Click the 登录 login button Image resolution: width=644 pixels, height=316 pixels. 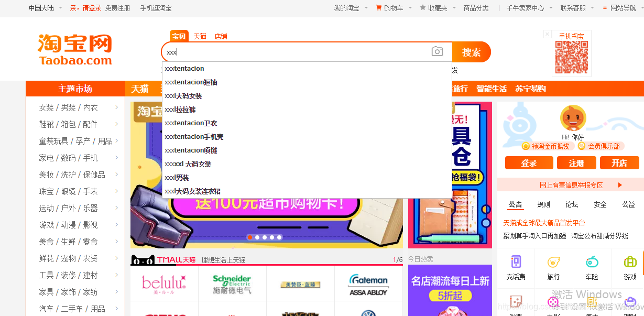(x=529, y=163)
